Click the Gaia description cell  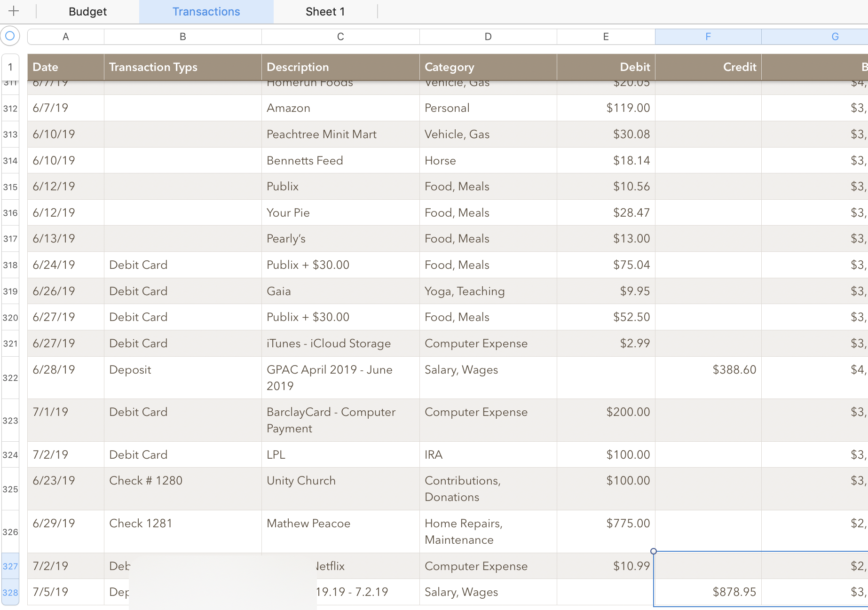340,291
